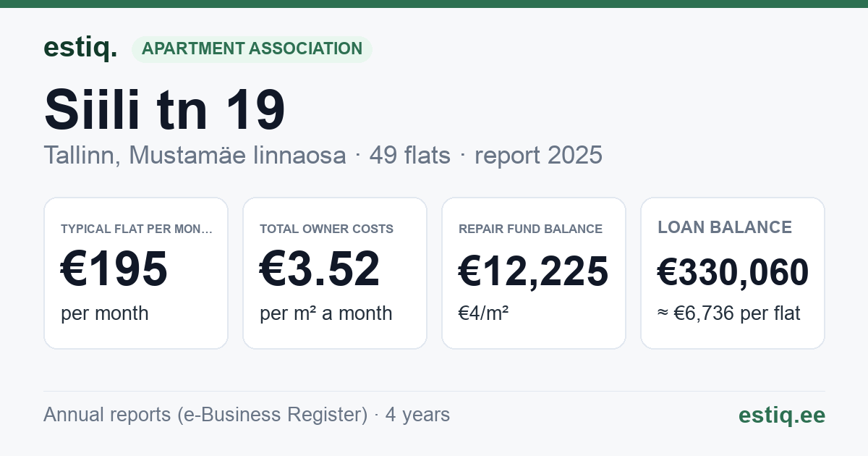868x456 pixels.
Task: Open the Total owner costs card
Action: (x=335, y=273)
